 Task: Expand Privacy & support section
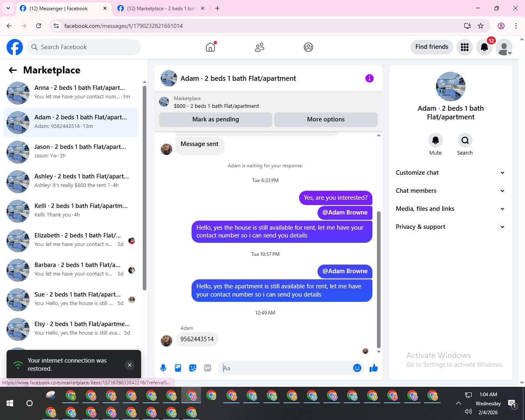450,227
